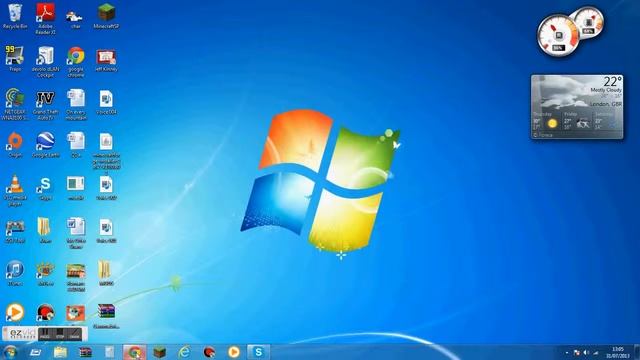Open the Windows Start menu orb
640x360 pixels.
coord(10,352)
